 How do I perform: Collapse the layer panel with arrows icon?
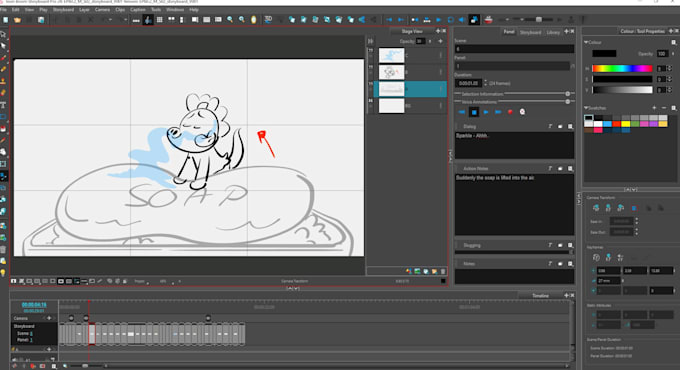pyautogui.click(x=371, y=41)
